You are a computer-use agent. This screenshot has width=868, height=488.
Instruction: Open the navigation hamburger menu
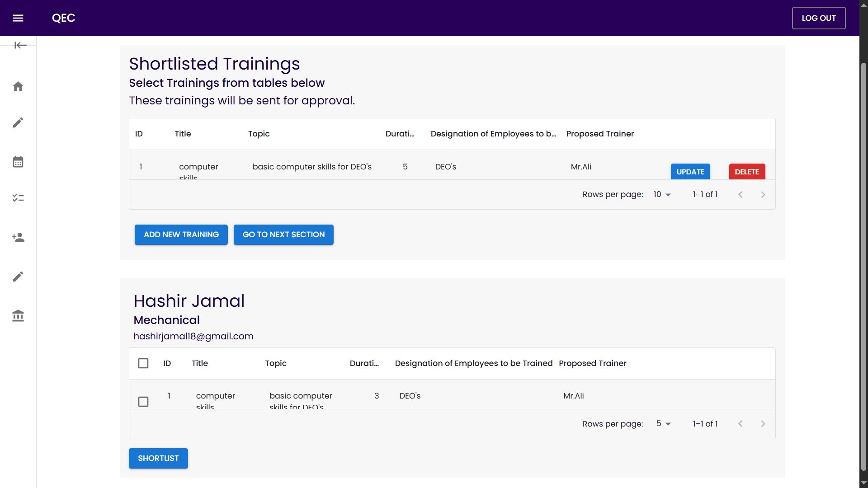point(19,18)
